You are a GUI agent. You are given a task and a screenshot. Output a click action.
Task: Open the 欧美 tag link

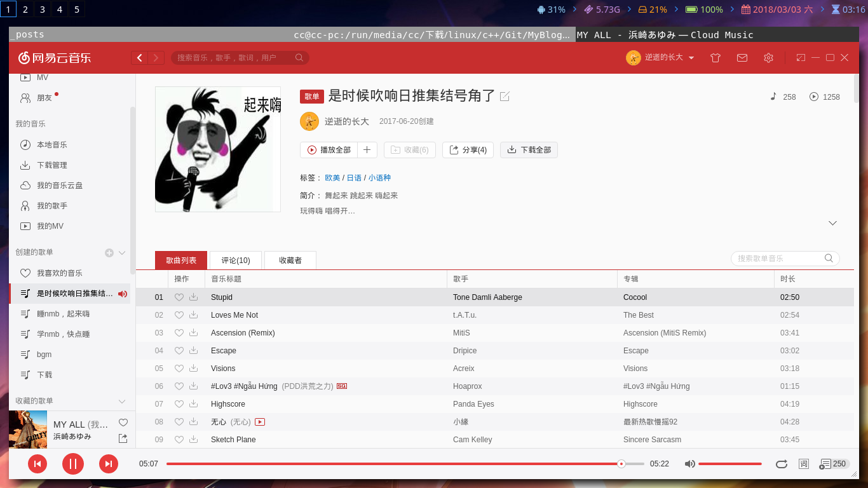(x=332, y=178)
